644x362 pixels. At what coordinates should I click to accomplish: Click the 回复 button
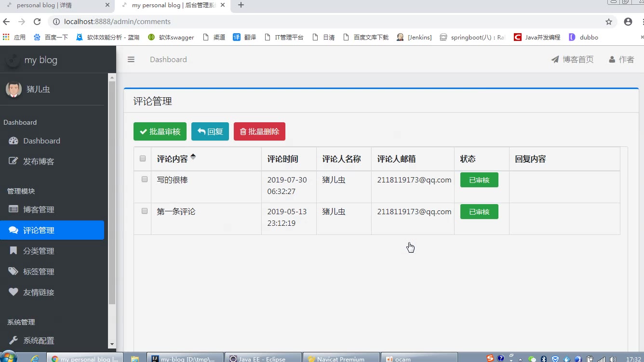click(x=210, y=131)
